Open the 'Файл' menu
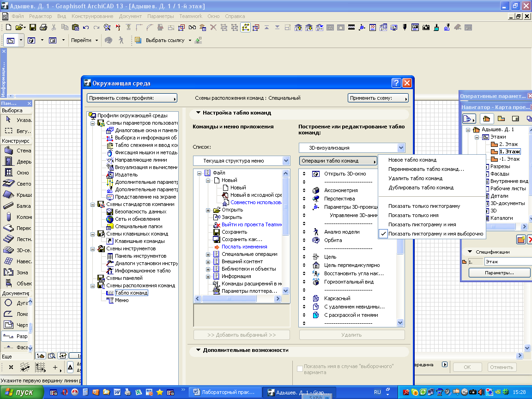 pos(18,16)
